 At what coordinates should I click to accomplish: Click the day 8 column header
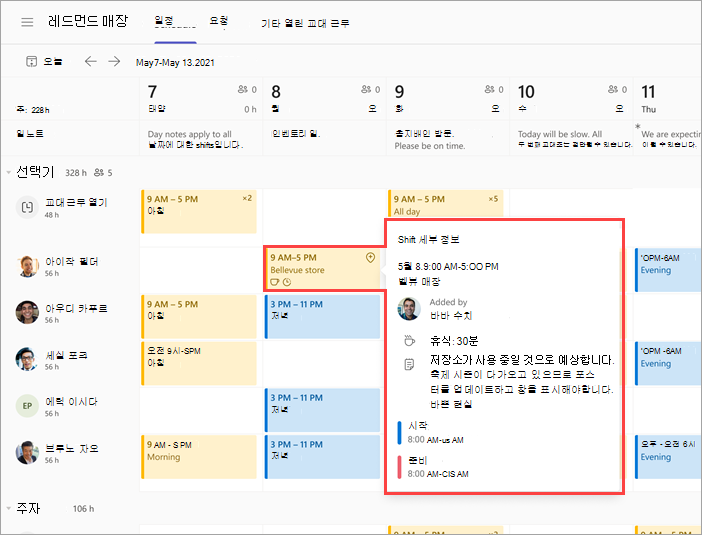325,98
